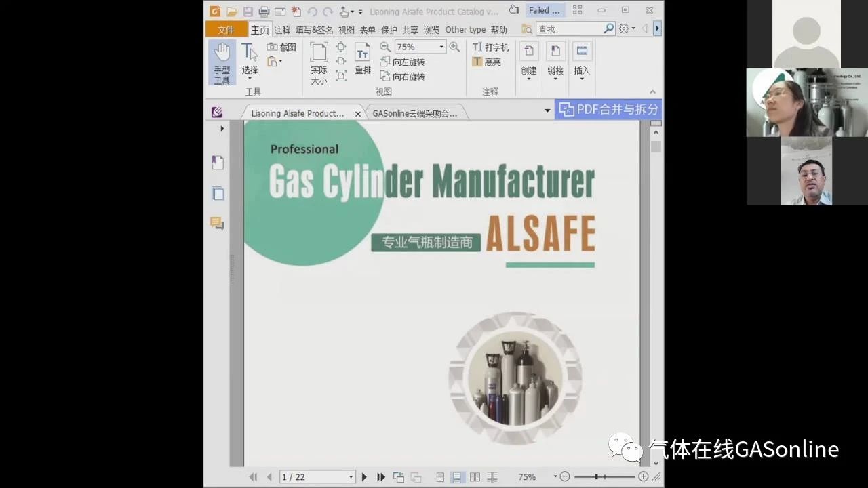
Task: Open the 文件 (File) menu
Action: (x=226, y=30)
